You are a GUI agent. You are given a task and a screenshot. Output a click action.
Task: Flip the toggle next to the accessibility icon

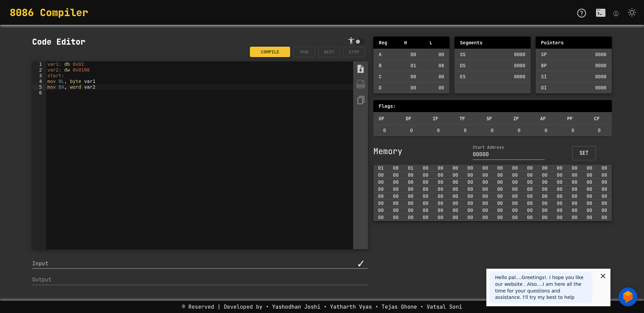pos(359,42)
